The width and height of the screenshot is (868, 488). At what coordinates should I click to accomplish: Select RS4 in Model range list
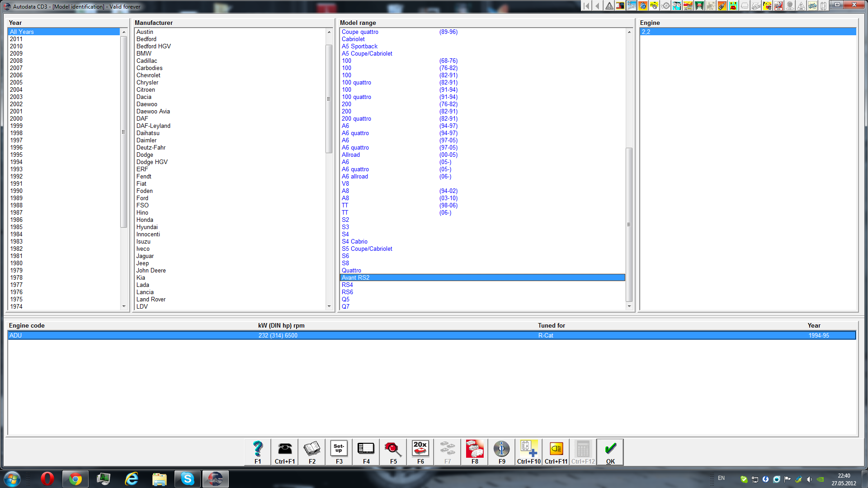pyautogui.click(x=347, y=285)
